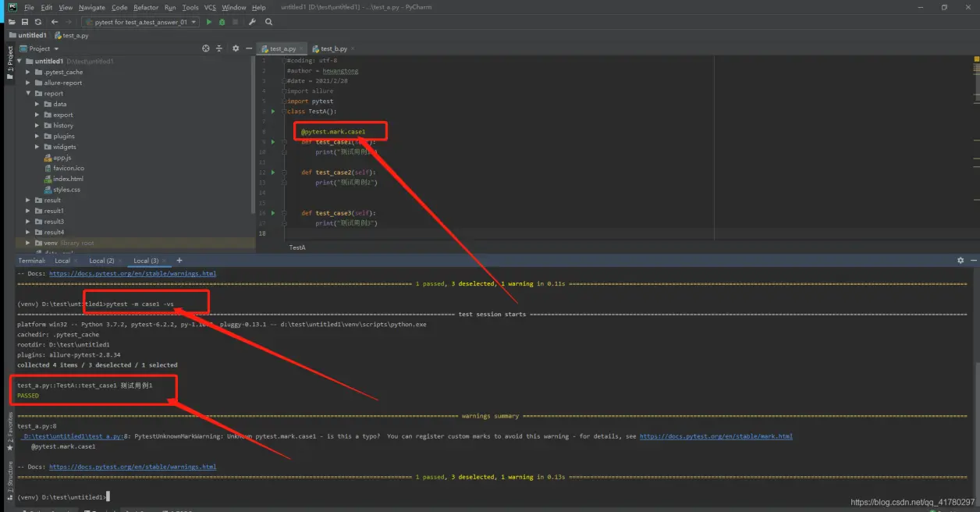Open upper docs.pytest.org warnings.html link

click(133, 274)
